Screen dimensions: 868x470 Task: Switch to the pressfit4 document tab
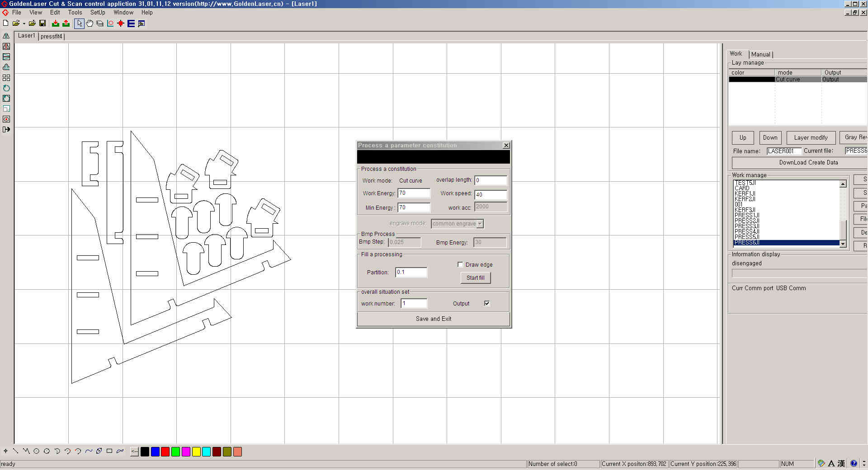coord(52,36)
